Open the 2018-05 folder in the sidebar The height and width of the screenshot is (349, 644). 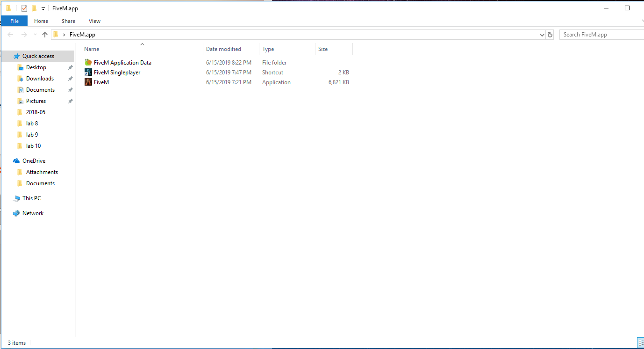(36, 112)
